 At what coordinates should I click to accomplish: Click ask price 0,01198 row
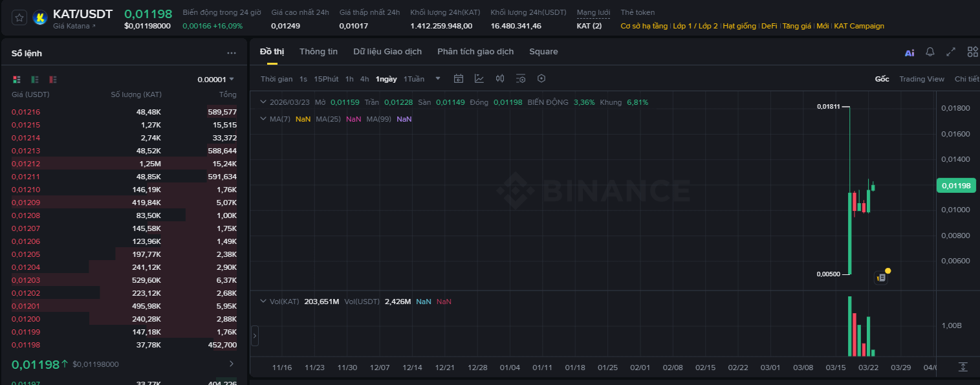[124, 345]
